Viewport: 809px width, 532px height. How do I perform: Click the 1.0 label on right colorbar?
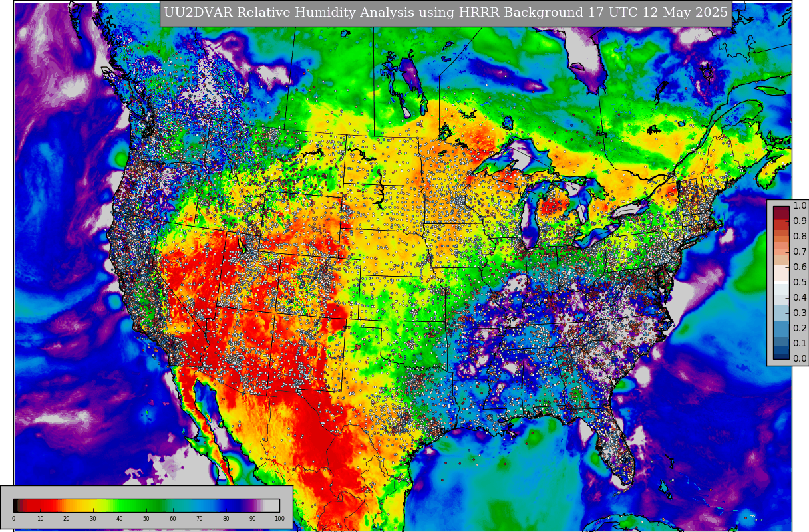(800, 206)
